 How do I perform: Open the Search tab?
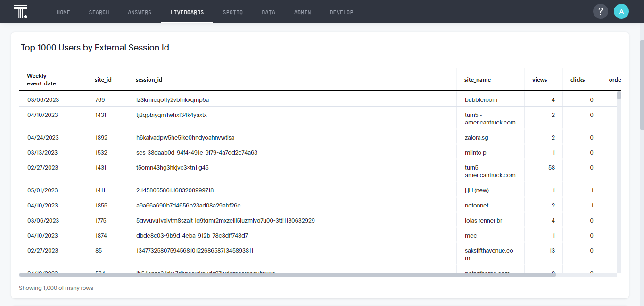coord(99,12)
